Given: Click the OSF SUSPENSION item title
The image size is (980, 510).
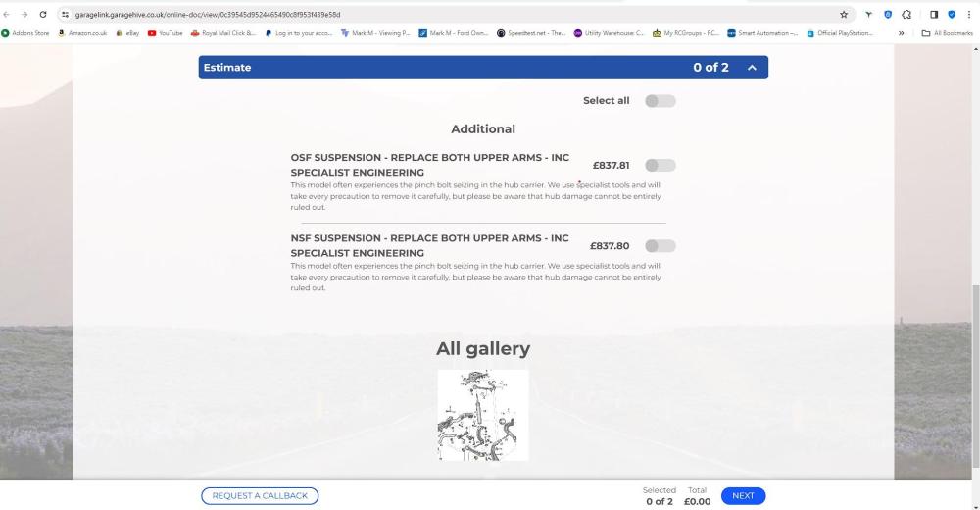Looking at the screenshot, I should coord(430,165).
